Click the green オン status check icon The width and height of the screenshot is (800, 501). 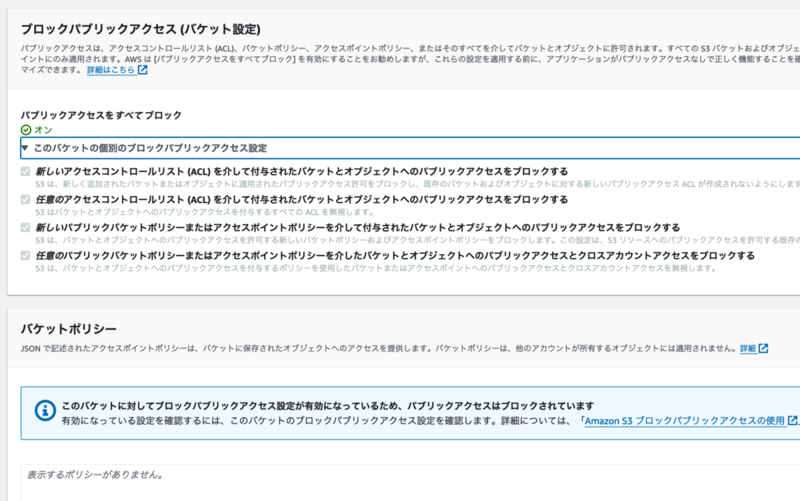point(26,130)
